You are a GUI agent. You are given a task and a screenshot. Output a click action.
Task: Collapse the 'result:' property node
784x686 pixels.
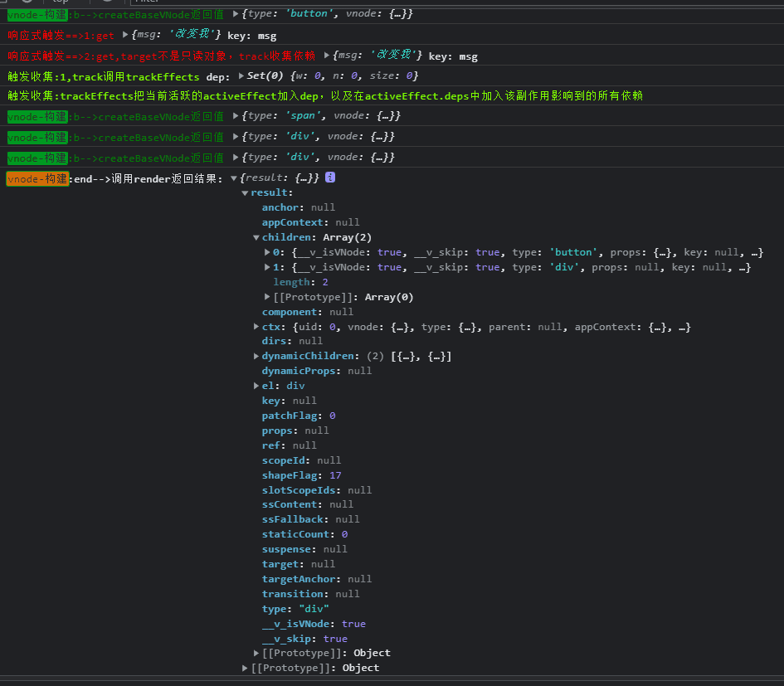[x=245, y=193]
